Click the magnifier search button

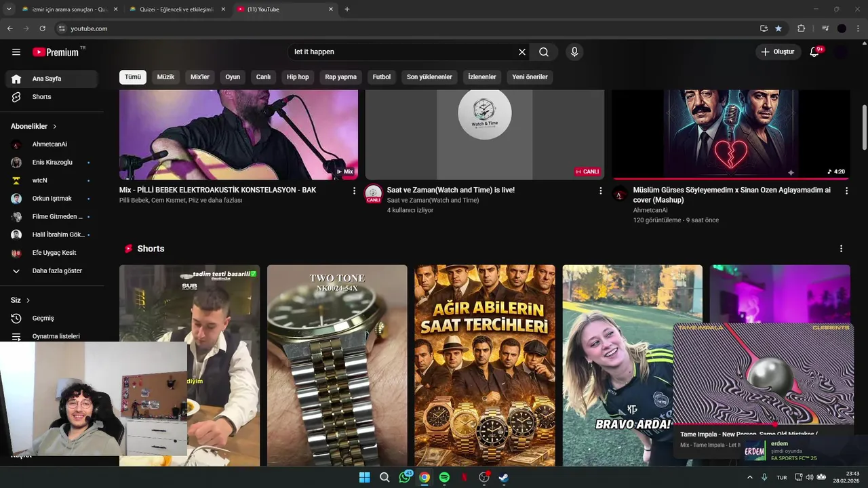[544, 52]
